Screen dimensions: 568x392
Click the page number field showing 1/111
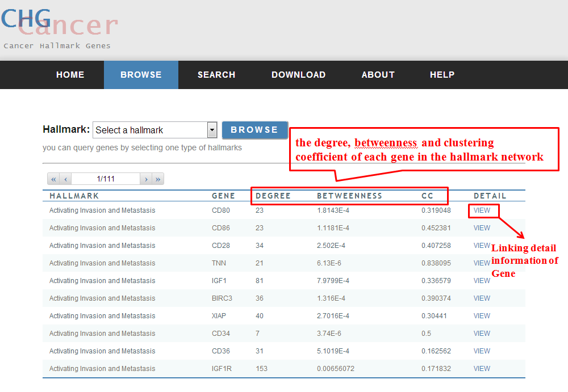(x=106, y=179)
